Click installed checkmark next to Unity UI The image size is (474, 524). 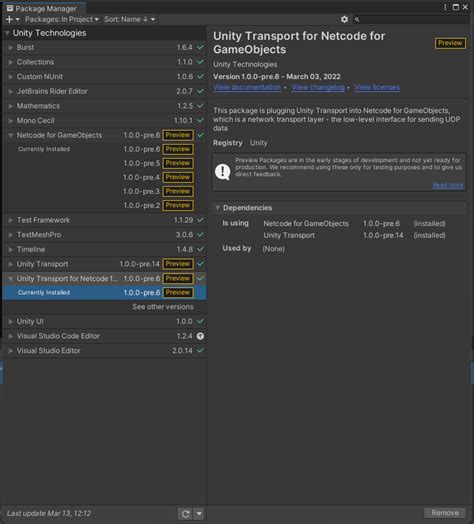(200, 321)
